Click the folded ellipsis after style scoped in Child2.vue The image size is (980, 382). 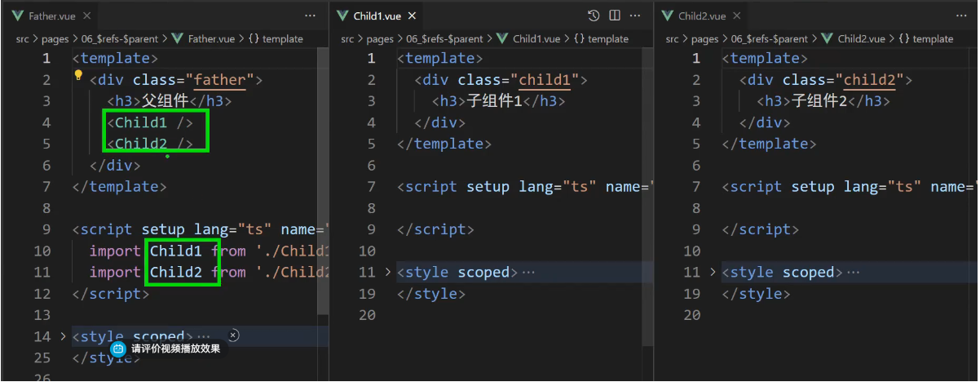(853, 272)
